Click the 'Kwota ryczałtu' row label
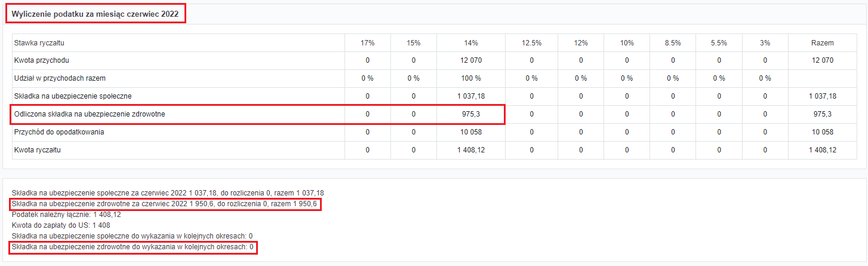The image size is (868, 266). 37,150
